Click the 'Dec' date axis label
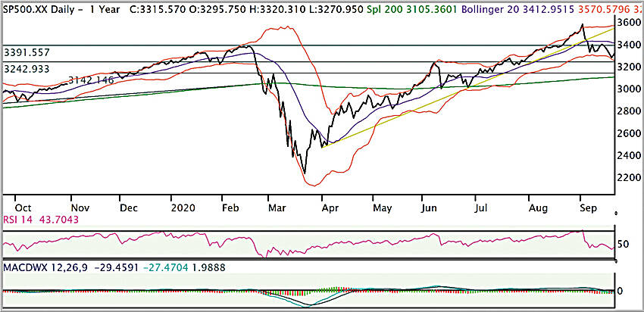Image resolution: width=644 pixels, height=312 pixels. pyautogui.click(x=130, y=208)
